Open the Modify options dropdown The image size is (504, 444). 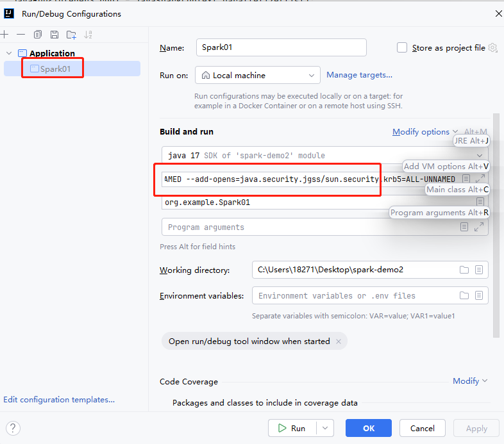(x=425, y=131)
